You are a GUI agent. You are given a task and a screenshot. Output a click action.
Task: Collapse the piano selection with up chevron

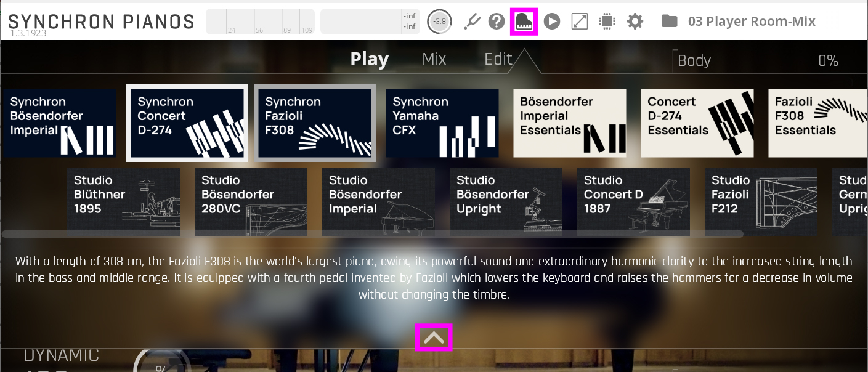434,338
